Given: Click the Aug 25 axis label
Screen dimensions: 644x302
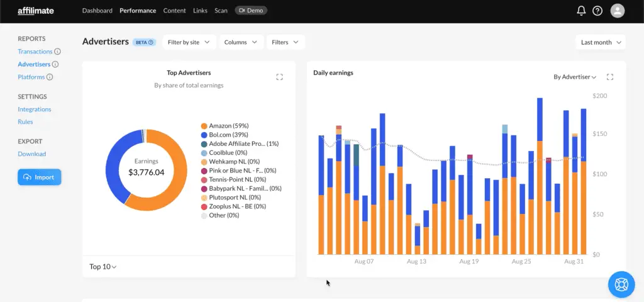Looking at the screenshot, I should pyautogui.click(x=521, y=262).
